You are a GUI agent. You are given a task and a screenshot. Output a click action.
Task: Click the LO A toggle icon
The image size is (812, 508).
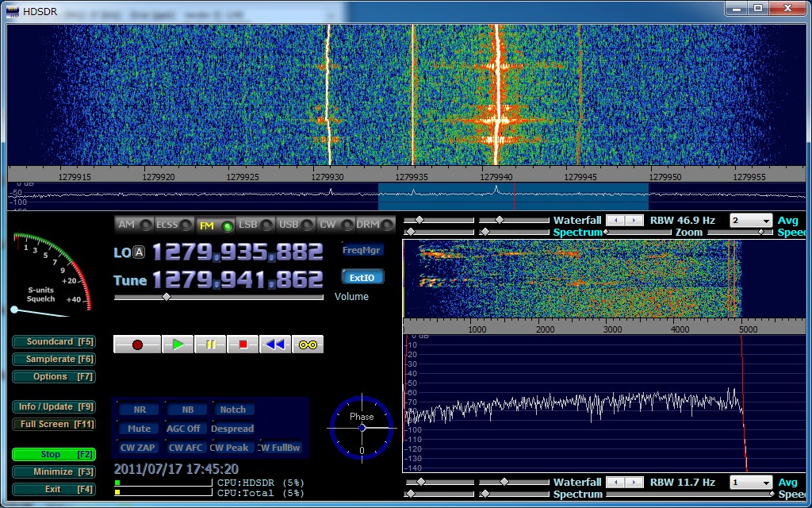139,252
